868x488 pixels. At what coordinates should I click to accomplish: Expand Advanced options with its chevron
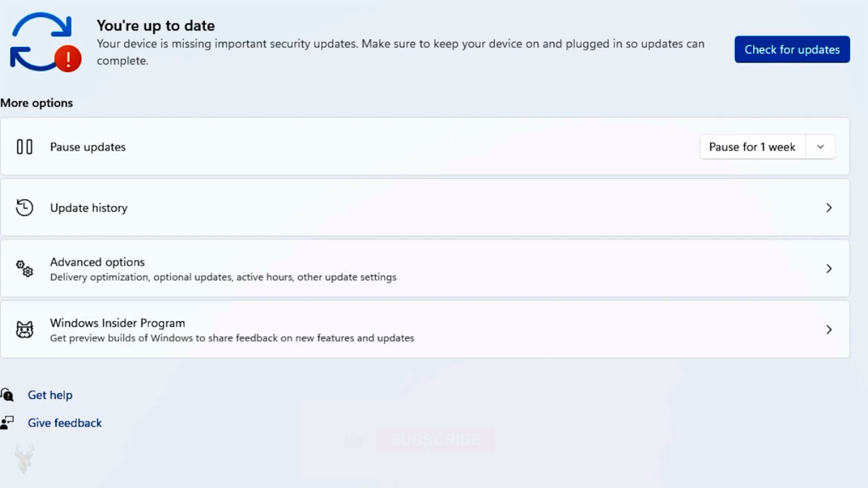click(x=829, y=268)
